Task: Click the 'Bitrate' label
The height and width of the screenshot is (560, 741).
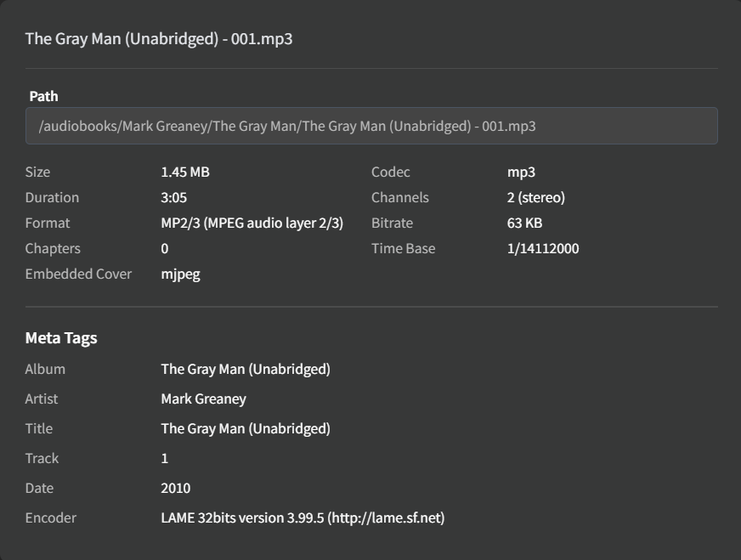Action: (x=393, y=223)
